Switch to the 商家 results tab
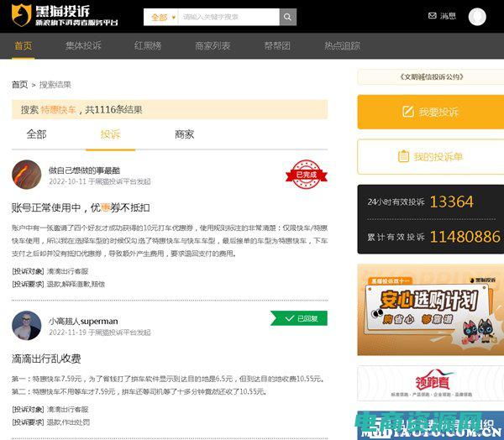 [184, 134]
